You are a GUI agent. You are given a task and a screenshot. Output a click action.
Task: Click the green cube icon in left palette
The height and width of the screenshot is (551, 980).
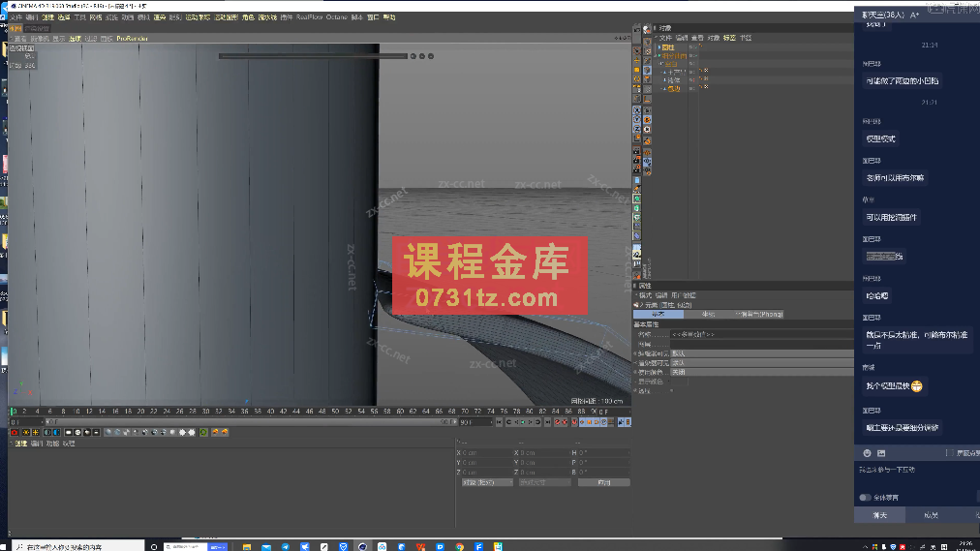pos(637,208)
